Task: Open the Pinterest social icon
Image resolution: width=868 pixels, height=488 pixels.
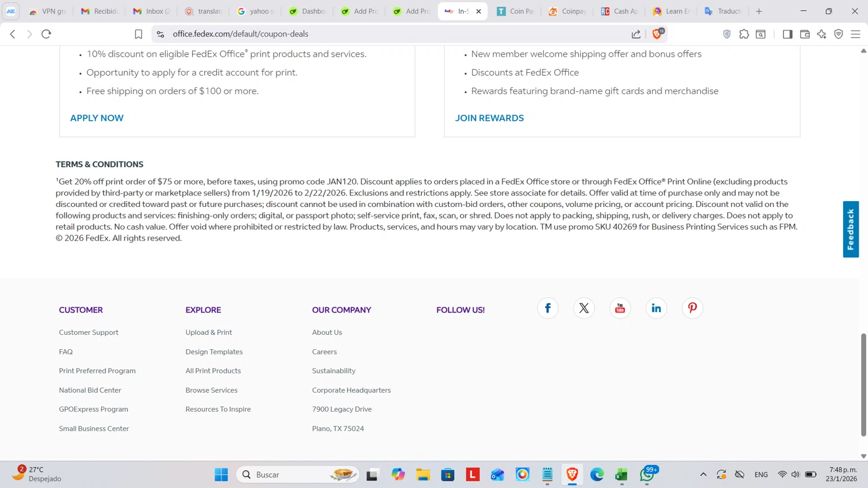Action: pyautogui.click(x=692, y=308)
